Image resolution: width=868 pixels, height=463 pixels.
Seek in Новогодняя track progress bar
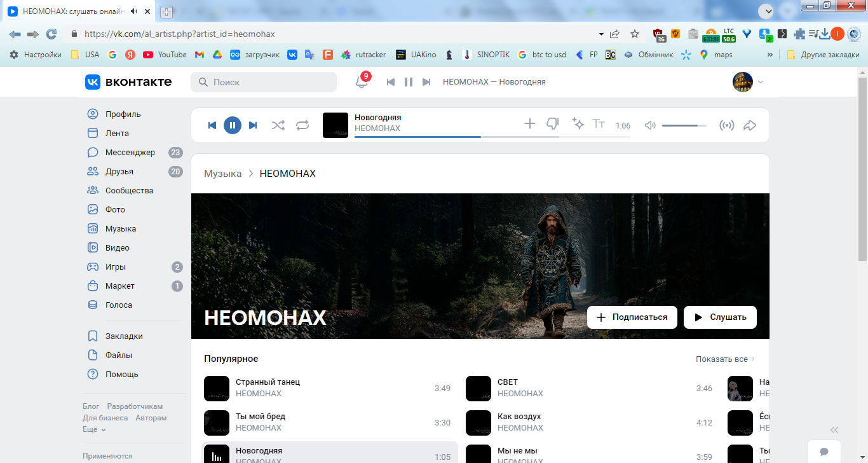pos(492,137)
